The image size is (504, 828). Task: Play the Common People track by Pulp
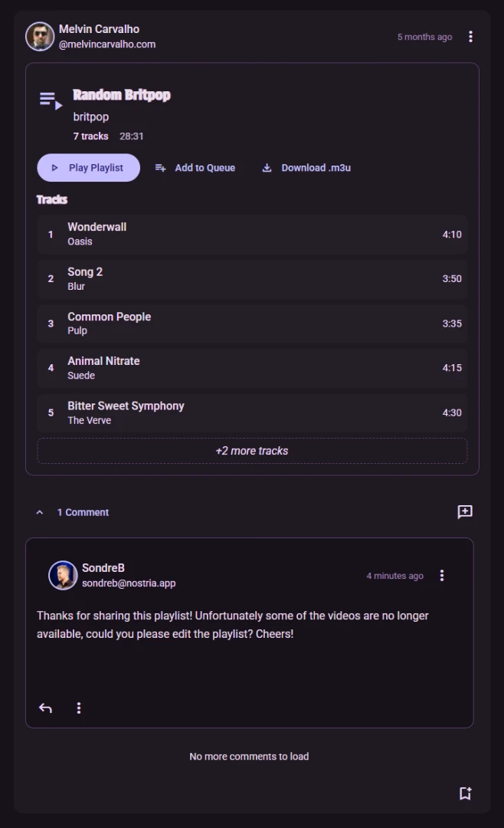pos(252,324)
